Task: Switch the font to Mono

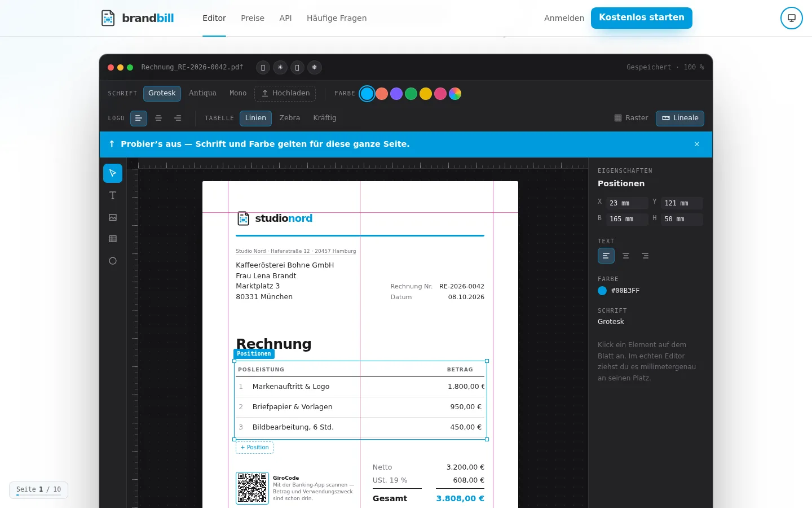Action: (x=238, y=93)
